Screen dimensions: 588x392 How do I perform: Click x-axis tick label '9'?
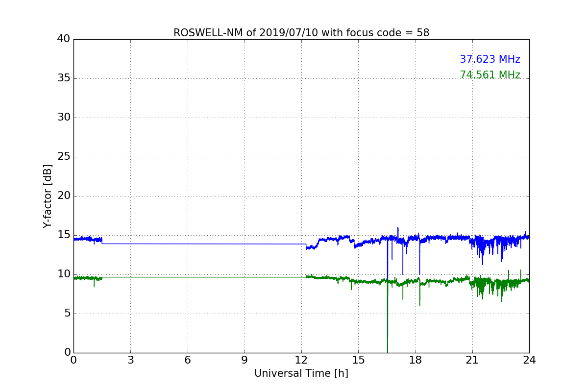[245, 360]
